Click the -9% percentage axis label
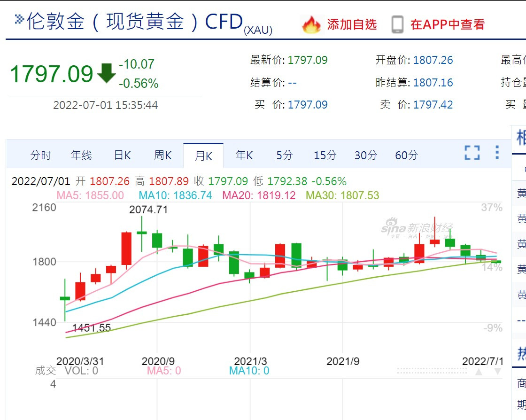 (493, 328)
